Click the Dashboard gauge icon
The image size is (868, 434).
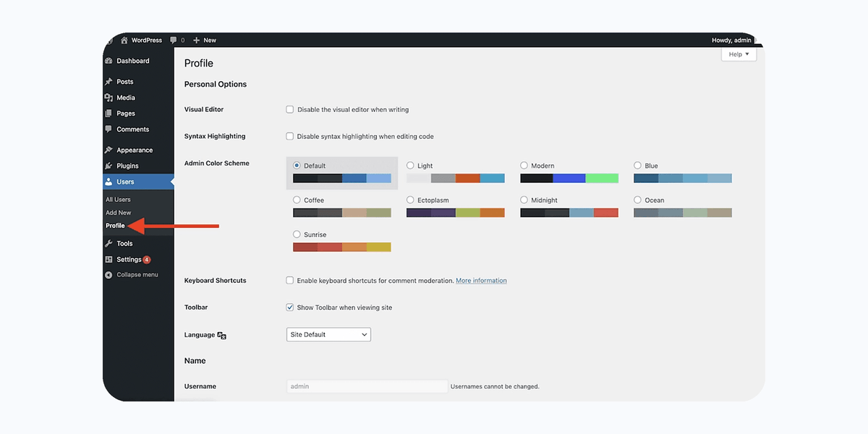click(109, 61)
